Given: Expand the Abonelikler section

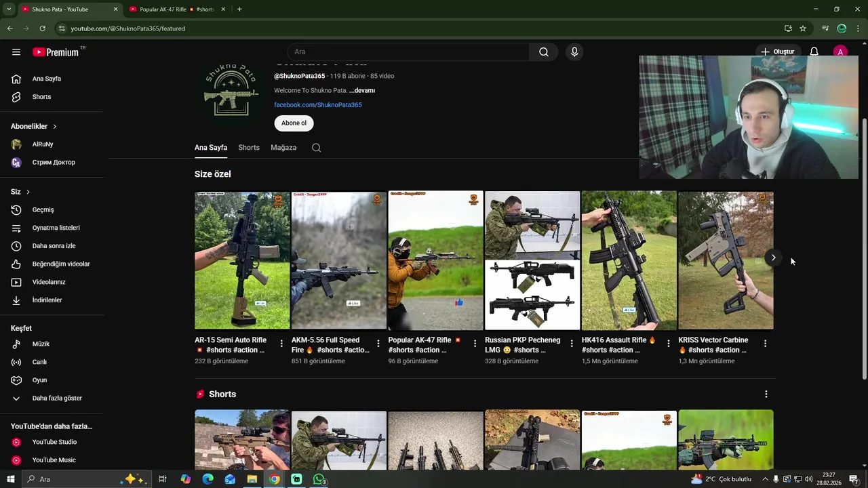Looking at the screenshot, I should pos(34,126).
